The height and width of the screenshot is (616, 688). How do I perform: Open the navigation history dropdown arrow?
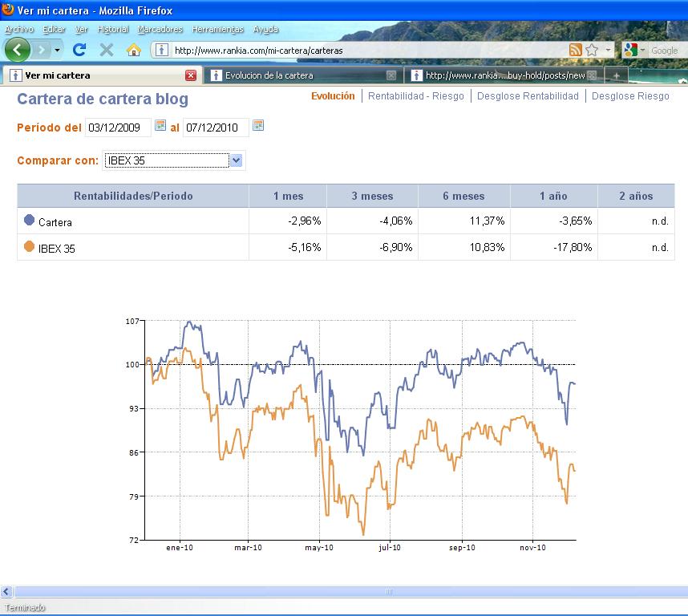(57, 51)
